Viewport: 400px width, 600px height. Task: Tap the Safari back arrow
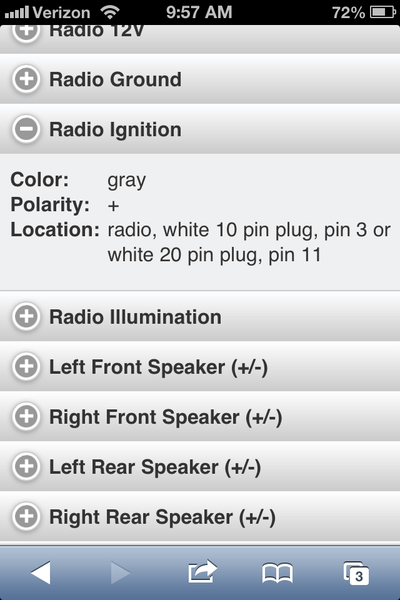pyautogui.click(x=41, y=573)
